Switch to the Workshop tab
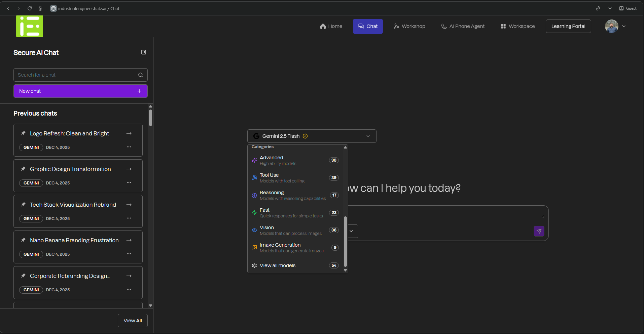The width and height of the screenshot is (644, 334). (409, 26)
